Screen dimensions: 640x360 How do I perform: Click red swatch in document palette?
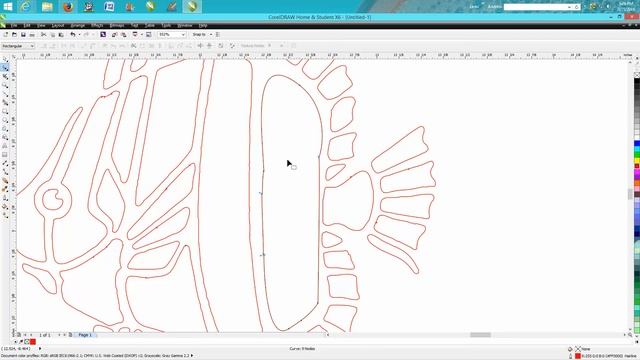click(x=33, y=342)
